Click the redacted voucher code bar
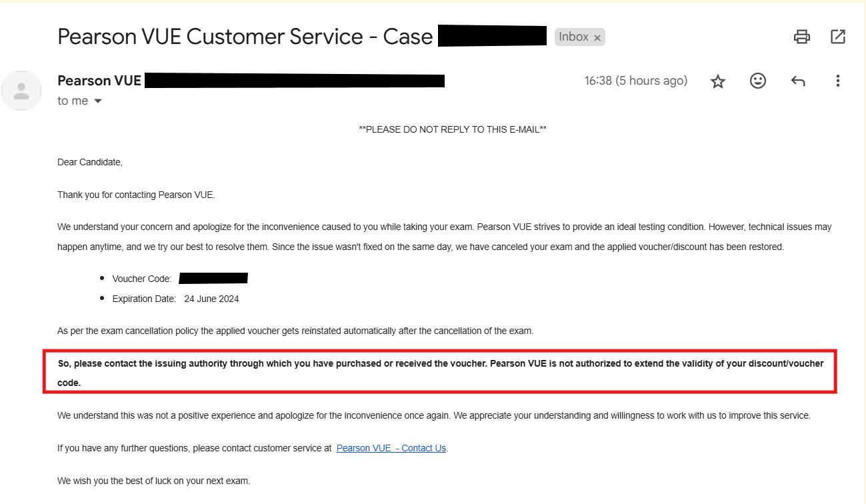The width and height of the screenshot is (866, 504). 213,278
